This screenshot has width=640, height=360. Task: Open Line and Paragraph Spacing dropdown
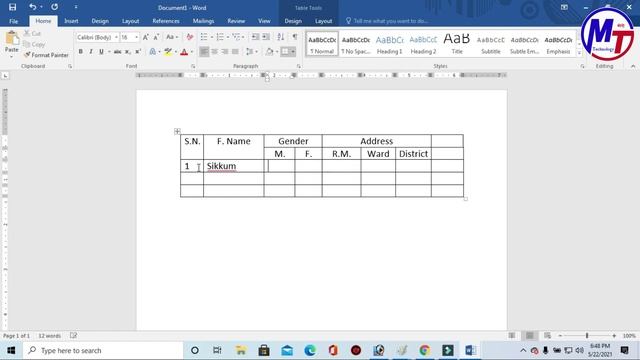[251, 51]
